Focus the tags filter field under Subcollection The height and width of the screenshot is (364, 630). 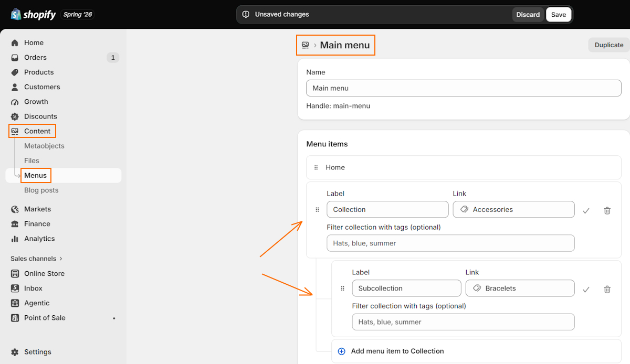(463, 322)
